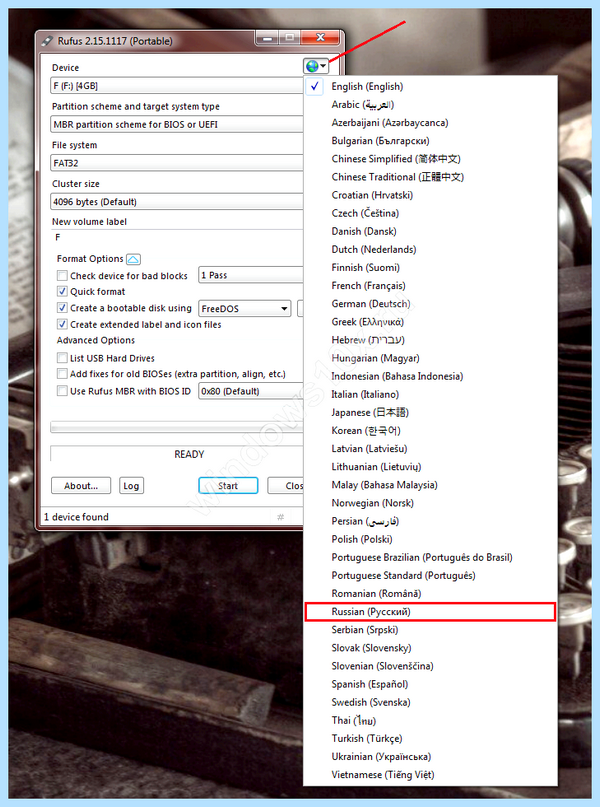The width and height of the screenshot is (600, 807).
Task: Enable List USB Hard Drives
Action: (x=62, y=358)
